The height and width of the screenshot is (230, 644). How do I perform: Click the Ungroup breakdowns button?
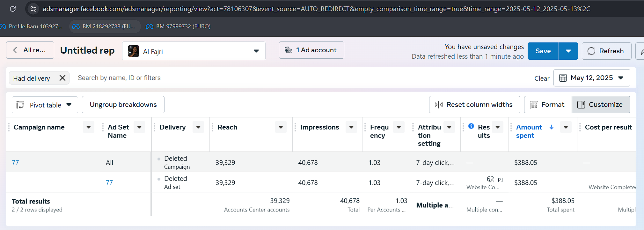123,105
